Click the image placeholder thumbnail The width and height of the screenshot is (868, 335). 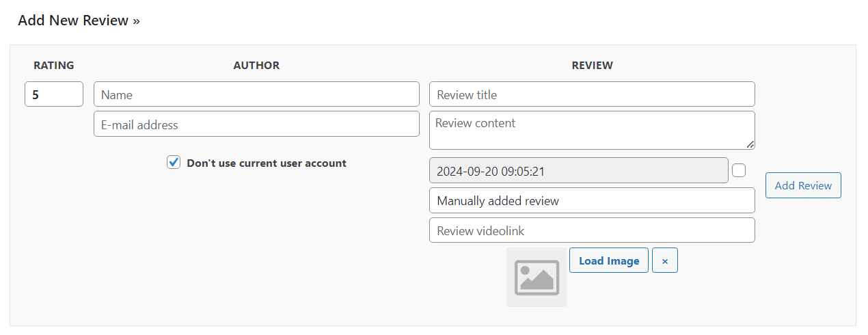537,277
